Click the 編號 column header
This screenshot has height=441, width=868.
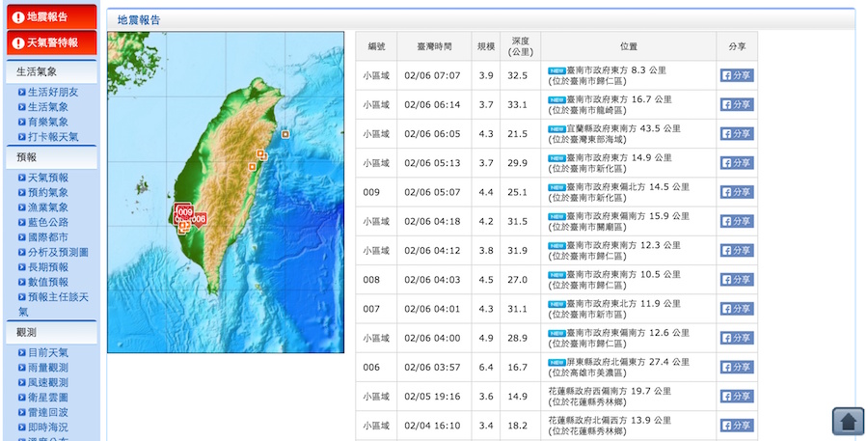tap(376, 46)
